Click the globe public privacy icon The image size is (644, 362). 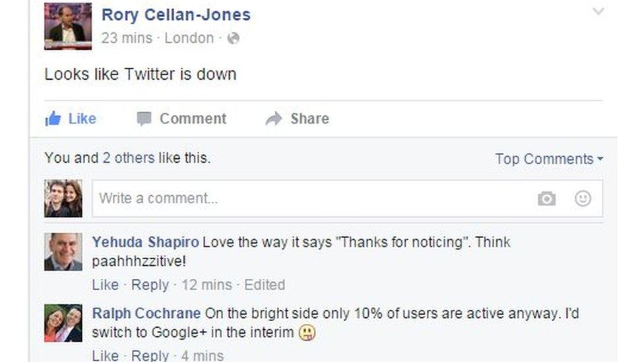click(x=232, y=38)
